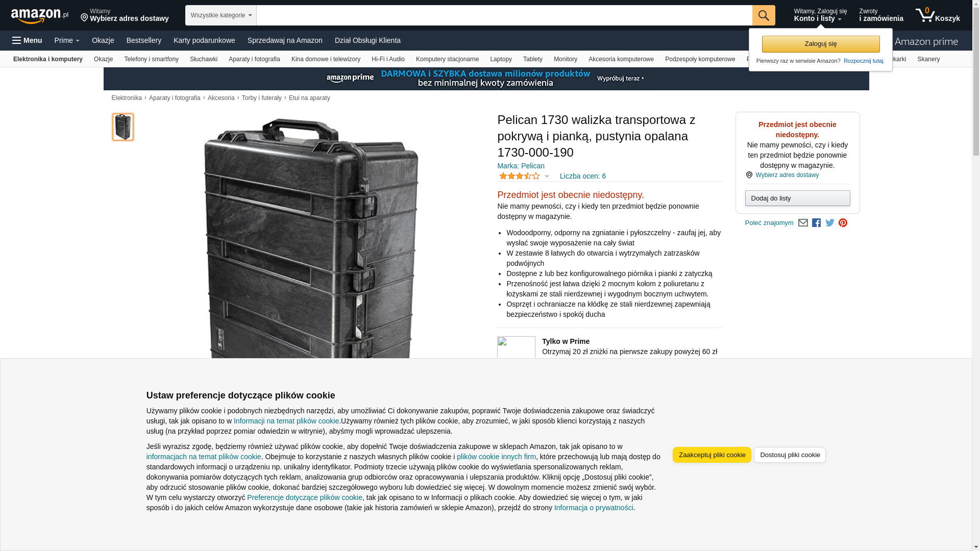
Task: Open the shopping cart icon
Action: click(938, 15)
